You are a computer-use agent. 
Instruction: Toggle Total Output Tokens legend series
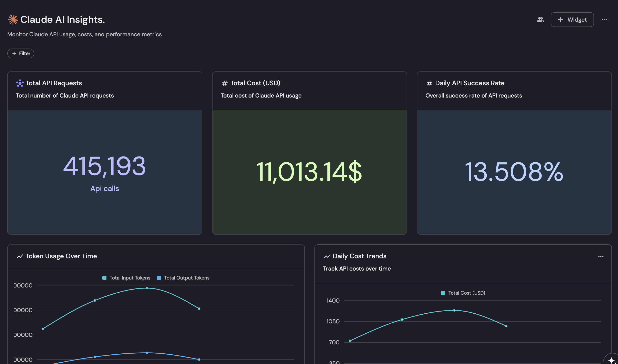click(x=187, y=278)
